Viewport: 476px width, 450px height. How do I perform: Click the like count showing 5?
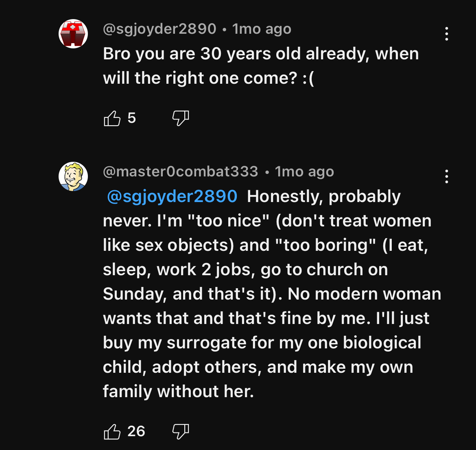(131, 118)
